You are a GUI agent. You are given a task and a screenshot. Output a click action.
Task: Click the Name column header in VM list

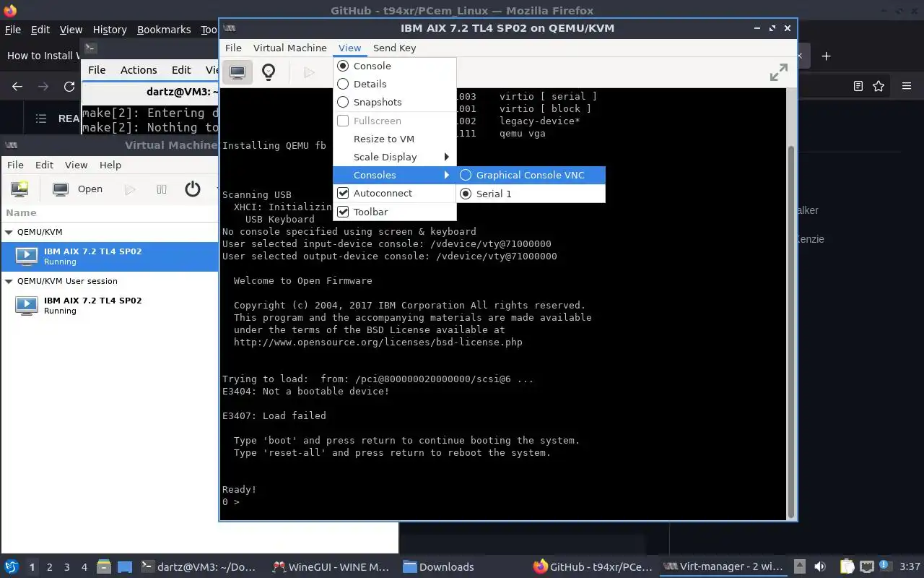pos(21,212)
